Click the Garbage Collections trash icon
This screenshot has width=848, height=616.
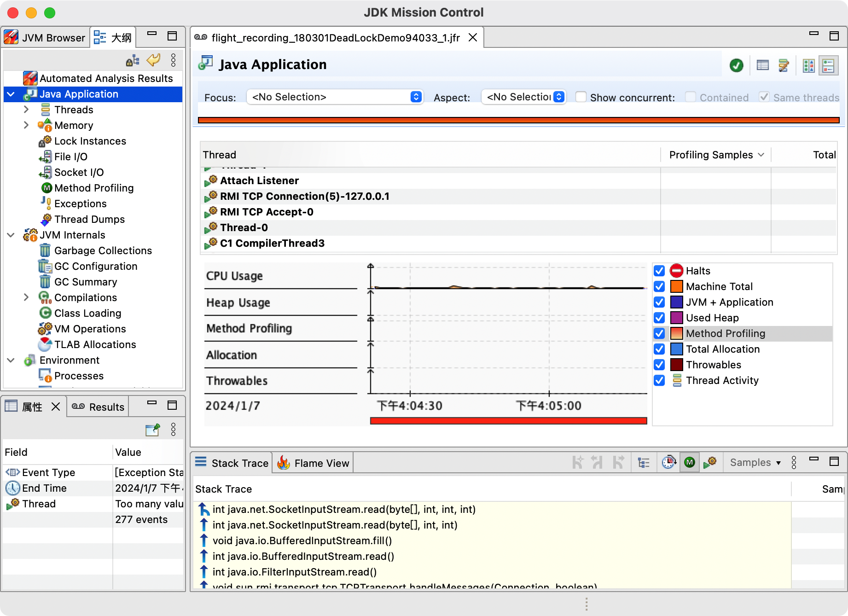[x=45, y=250]
